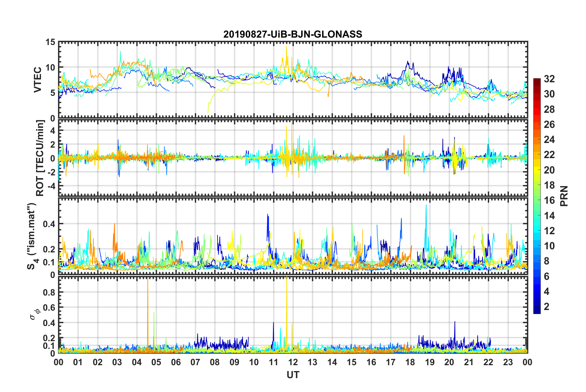The image size is (586, 392).
Task: Click the sigma phi axis label
Action: click(x=35, y=315)
